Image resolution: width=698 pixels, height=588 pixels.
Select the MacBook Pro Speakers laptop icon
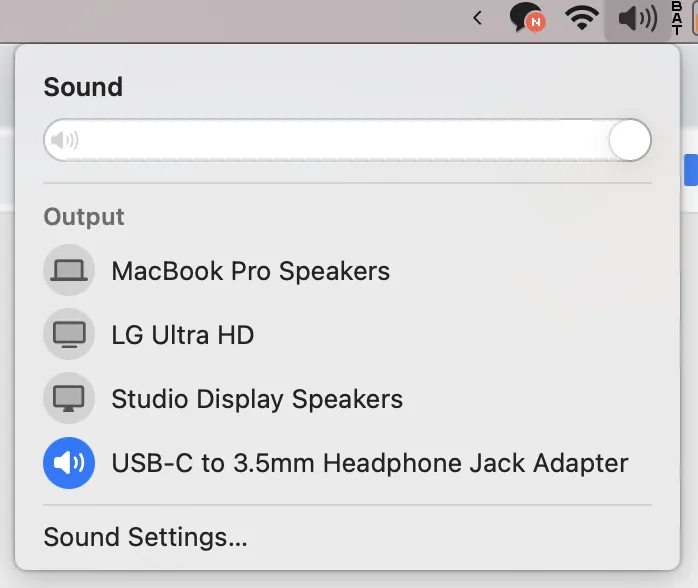point(69,270)
